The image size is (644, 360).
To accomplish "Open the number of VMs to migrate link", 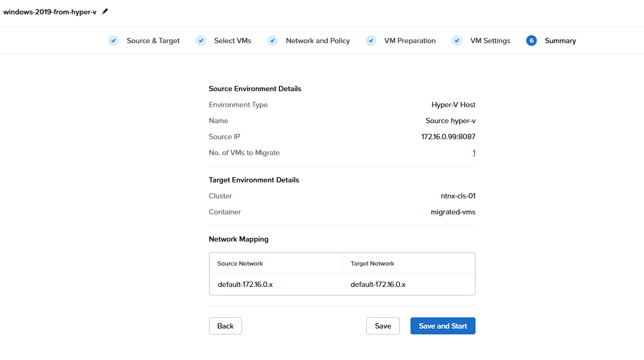I will click(473, 153).
